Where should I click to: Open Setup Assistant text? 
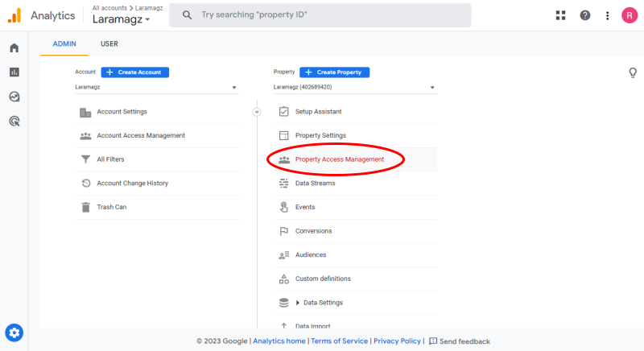point(318,112)
